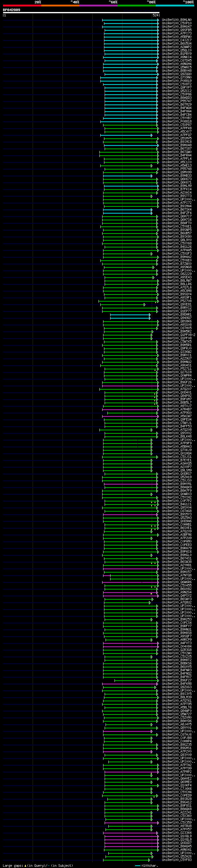The image size is (197, 868).
Task: Select hit label UniRef100_C4IZC7
Action: click(x=177, y=40)
